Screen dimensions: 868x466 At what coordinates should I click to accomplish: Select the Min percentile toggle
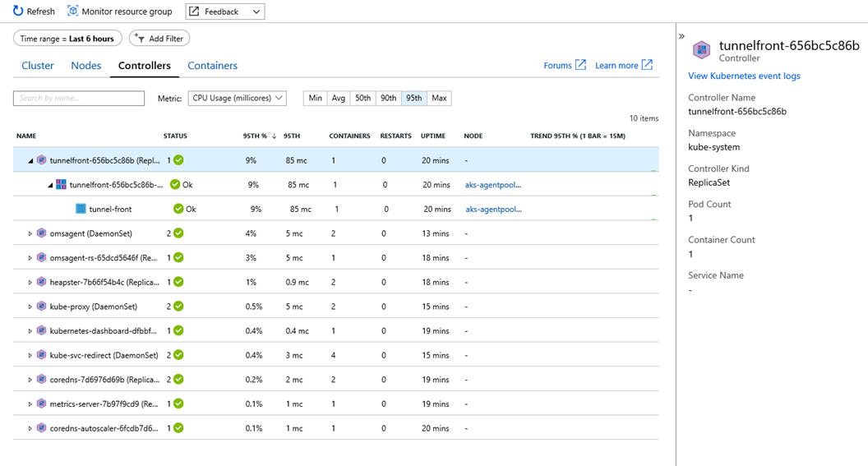coord(316,98)
